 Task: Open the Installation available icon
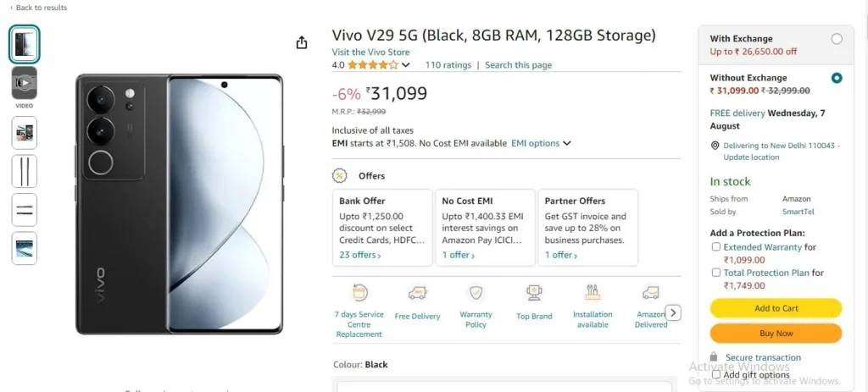pyautogui.click(x=593, y=292)
